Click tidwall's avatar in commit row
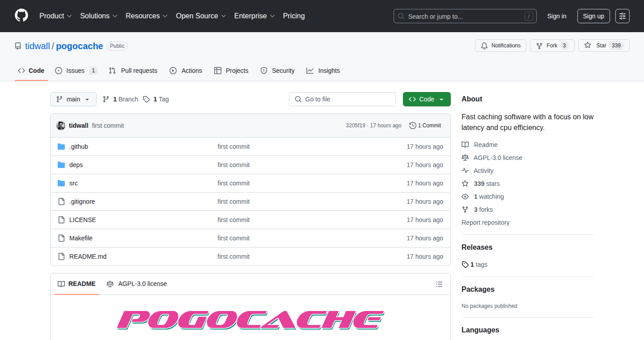 tap(61, 126)
